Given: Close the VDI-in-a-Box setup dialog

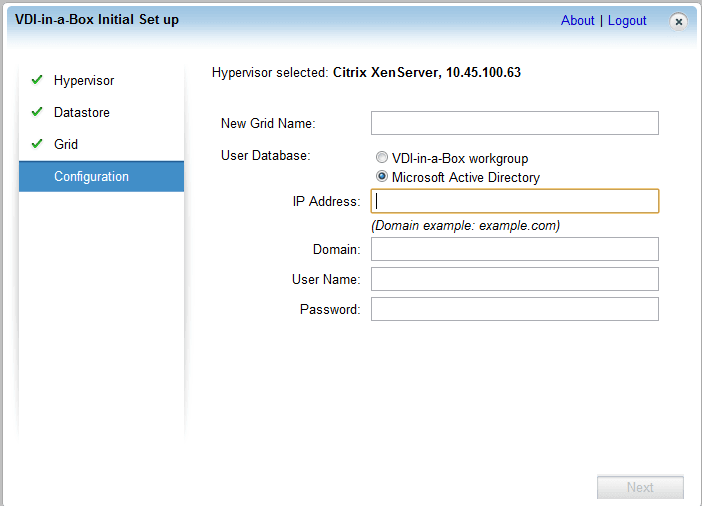Looking at the screenshot, I should [x=678, y=21].
